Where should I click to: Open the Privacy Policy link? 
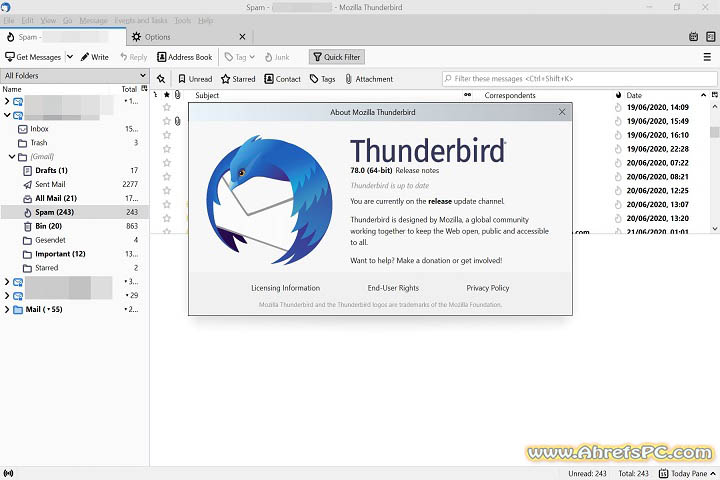point(488,288)
